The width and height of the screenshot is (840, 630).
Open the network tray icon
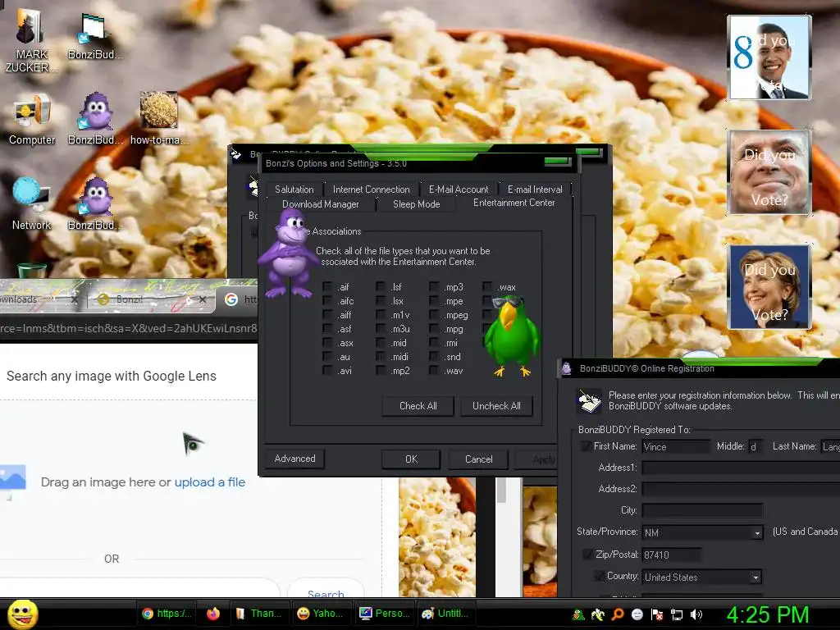(677, 614)
